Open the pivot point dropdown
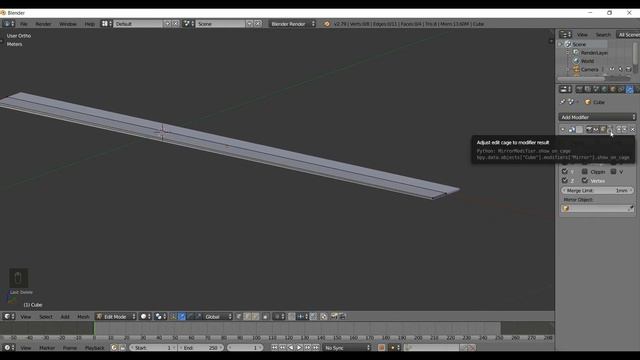Viewport: 640px width, 360px height. pyautogui.click(x=160, y=317)
